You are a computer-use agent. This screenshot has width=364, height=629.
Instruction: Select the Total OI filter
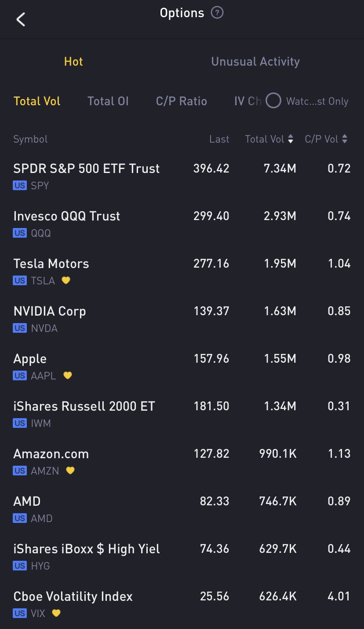[x=108, y=101]
